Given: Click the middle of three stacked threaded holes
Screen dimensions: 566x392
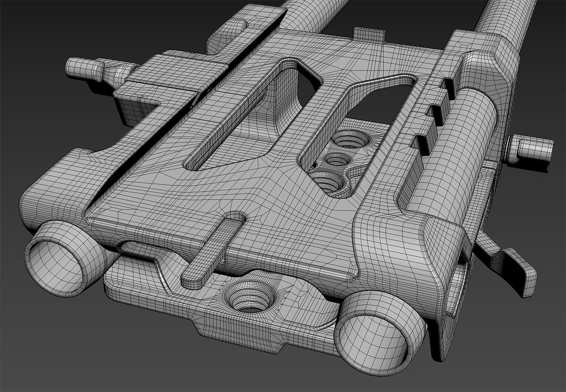Looking at the screenshot, I should click(x=336, y=160).
